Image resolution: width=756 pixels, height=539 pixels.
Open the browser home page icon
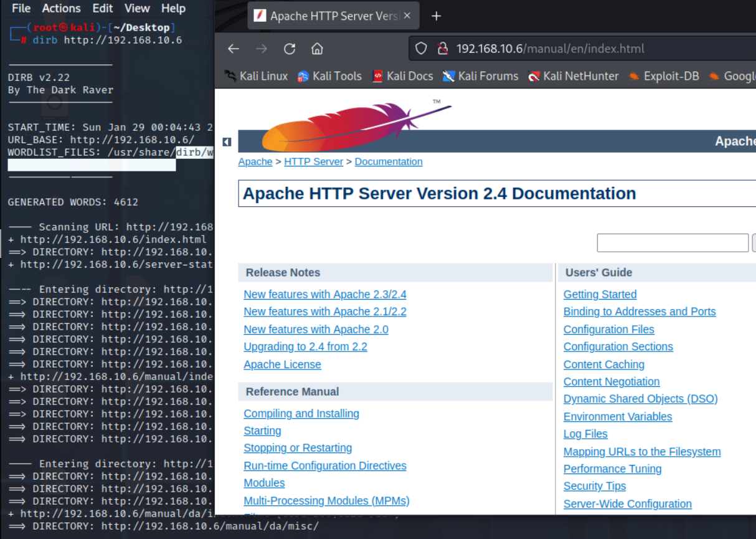[x=317, y=49]
